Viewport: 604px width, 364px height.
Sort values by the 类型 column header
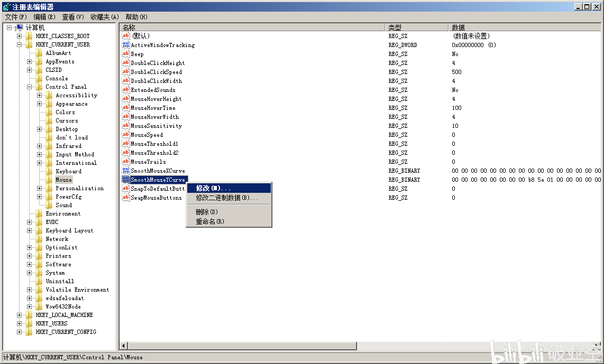click(x=417, y=27)
